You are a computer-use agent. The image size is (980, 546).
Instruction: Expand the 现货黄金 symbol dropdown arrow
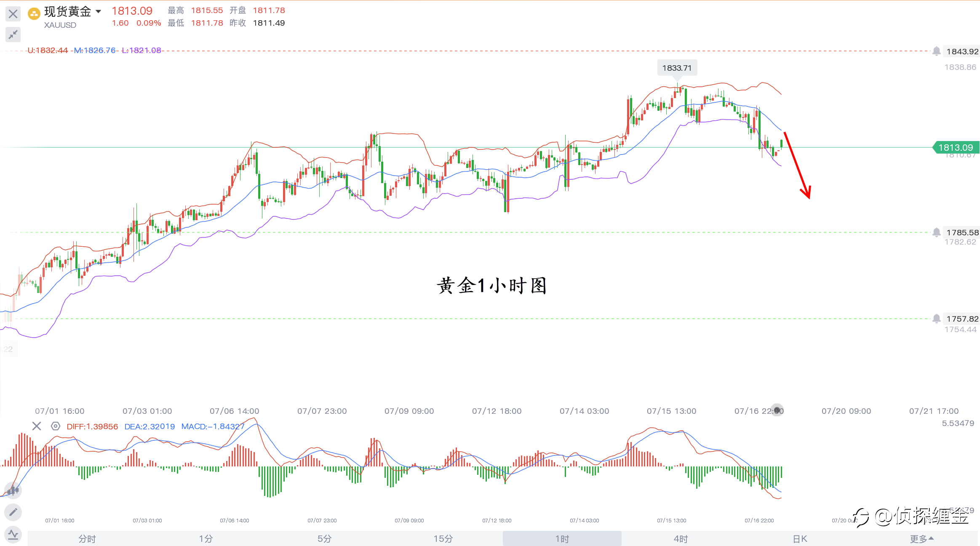(x=99, y=11)
